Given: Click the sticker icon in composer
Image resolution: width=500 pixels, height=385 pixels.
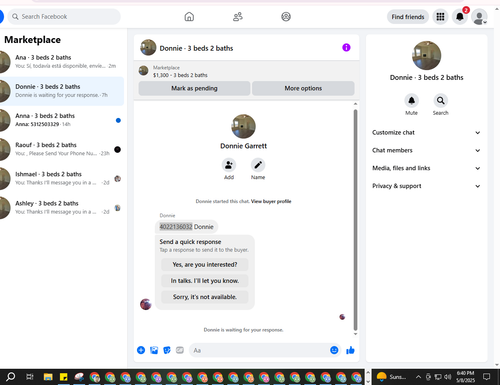Looking at the screenshot, I should tap(167, 350).
